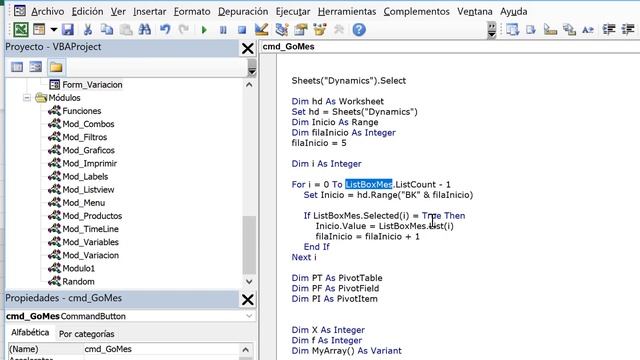Close the Propiedades - cmd_GoMes panel

tap(247, 300)
